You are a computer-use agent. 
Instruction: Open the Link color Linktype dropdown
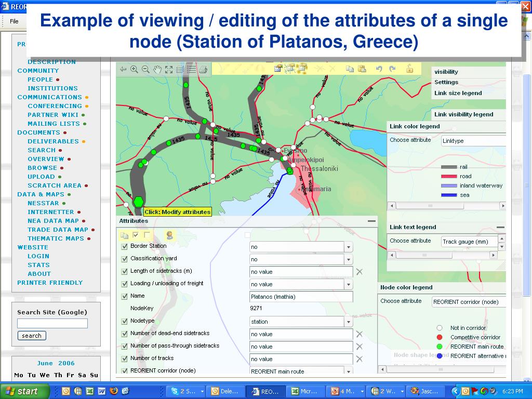[x=473, y=141]
